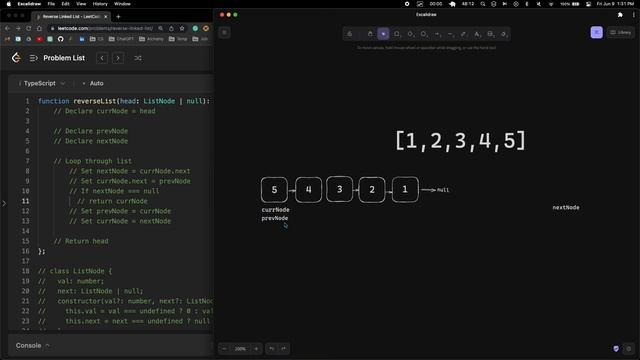Reload the LeetCode page
The height and width of the screenshot is (360, 640).
coord(29,29)
